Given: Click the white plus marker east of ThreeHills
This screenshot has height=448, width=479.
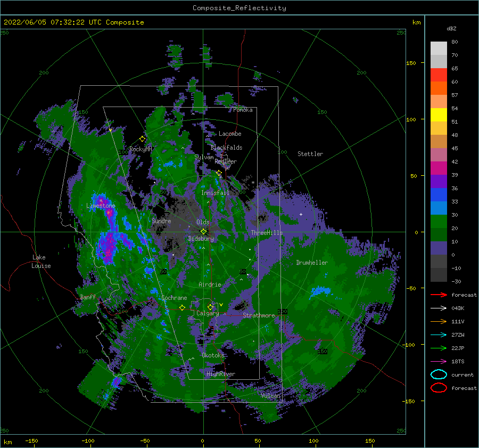Looking at the screenshot, I should pyautogui.click(x=301, y=214).
